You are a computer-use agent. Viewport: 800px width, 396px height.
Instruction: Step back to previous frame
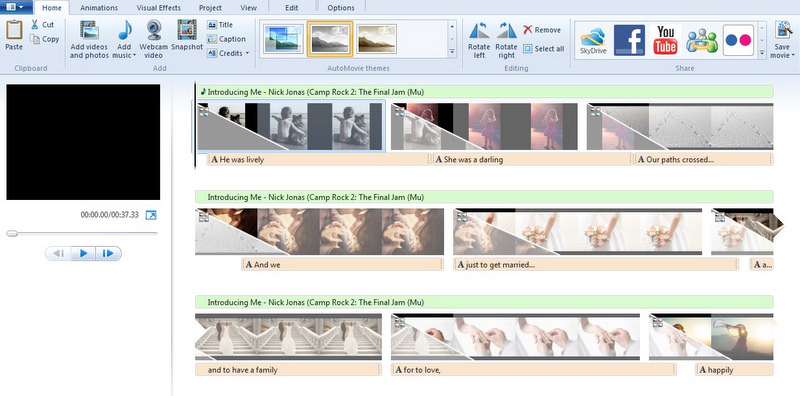[x=59, y=253]
